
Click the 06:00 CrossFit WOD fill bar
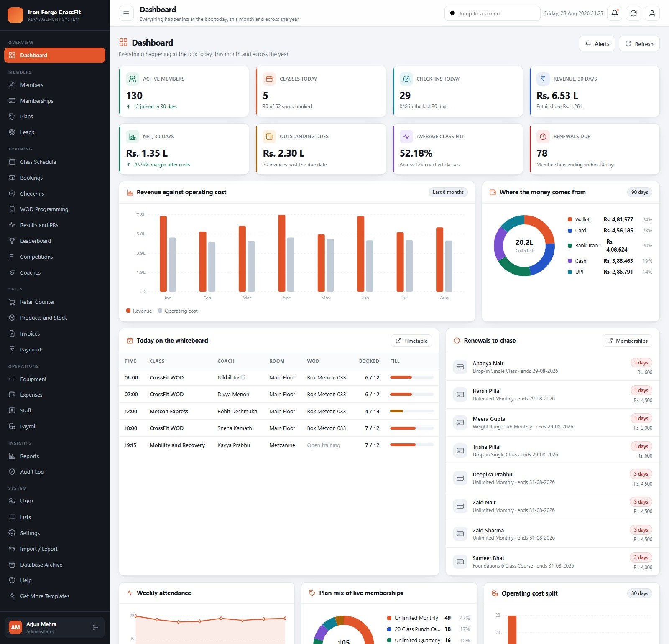point(412,377)
